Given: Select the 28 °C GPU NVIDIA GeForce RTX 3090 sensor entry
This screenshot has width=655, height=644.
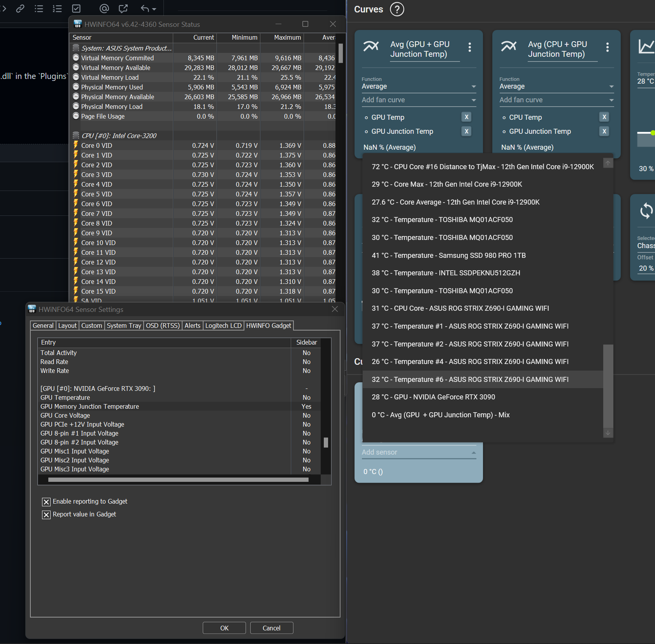Looking at the screenshot, I should coord(433,397).
